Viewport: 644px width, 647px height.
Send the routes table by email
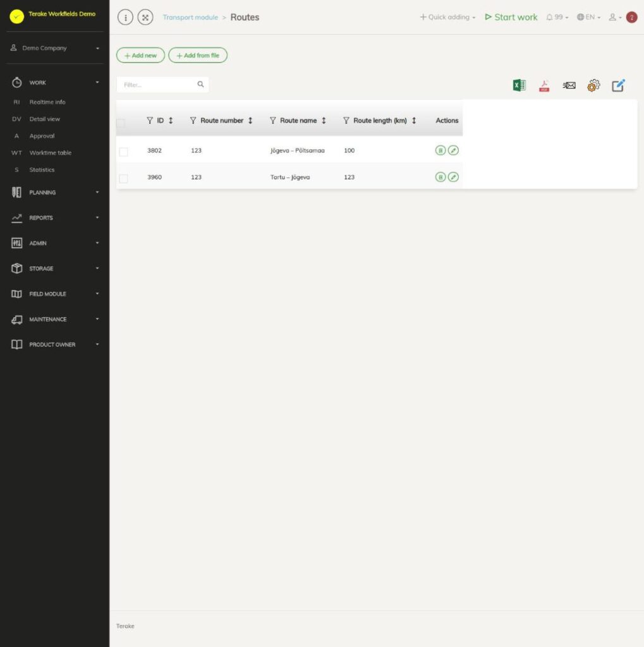tap(569, 85)
